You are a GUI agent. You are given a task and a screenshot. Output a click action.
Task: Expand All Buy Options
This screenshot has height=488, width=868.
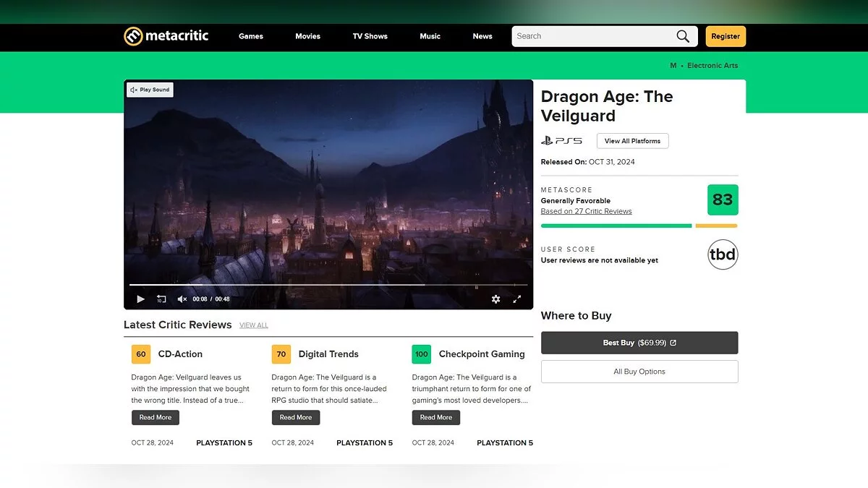[x=639, y=372]
